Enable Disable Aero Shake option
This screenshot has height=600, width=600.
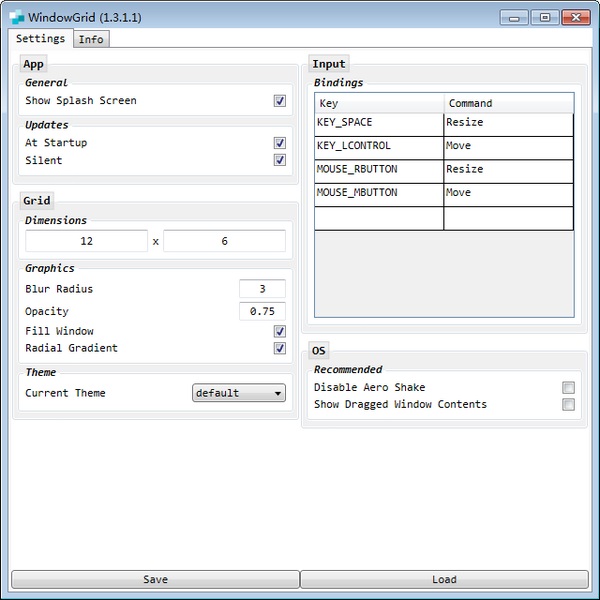pyautogui.click(x=568, y=388)
